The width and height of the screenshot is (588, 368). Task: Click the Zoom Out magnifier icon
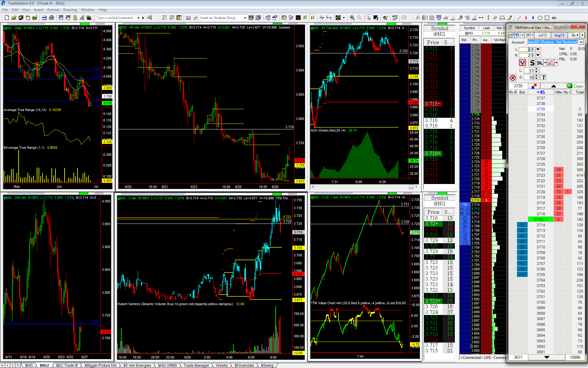coord(359,18)
